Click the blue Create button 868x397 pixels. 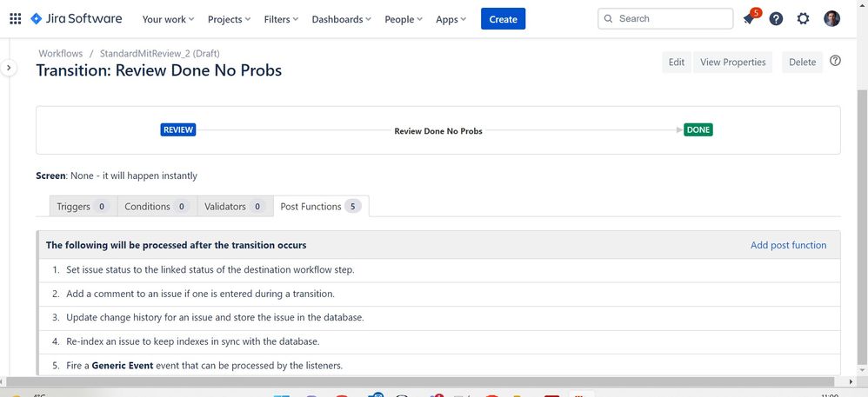point(504,19)
